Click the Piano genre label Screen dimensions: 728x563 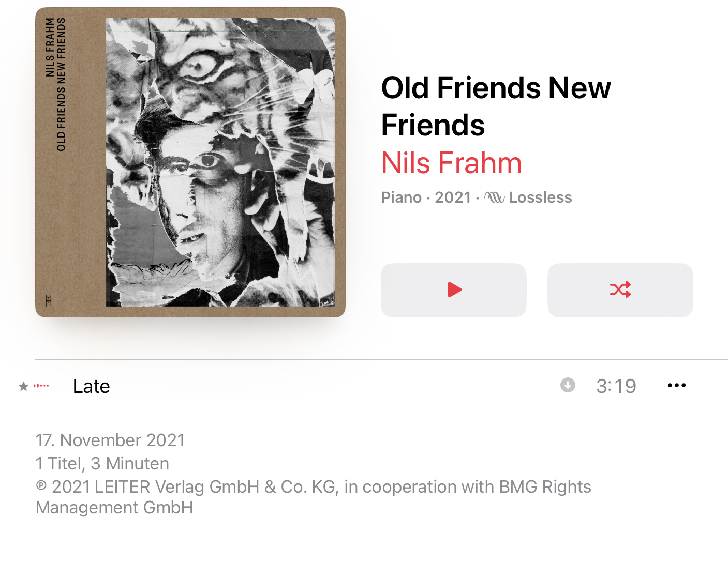point(402,197)
